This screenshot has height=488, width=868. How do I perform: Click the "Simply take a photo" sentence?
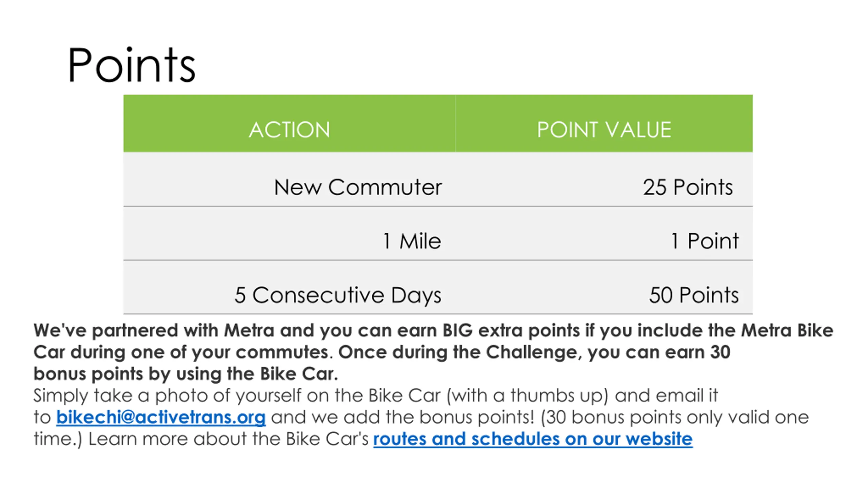(x=376, y=395)
